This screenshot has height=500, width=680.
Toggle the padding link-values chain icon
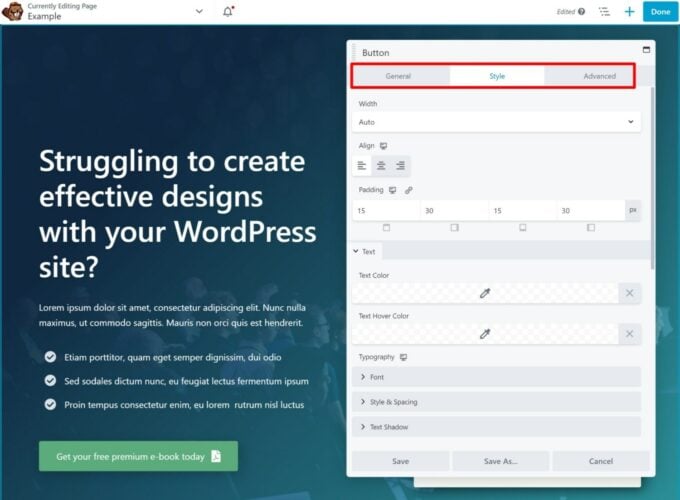(409, 190)
